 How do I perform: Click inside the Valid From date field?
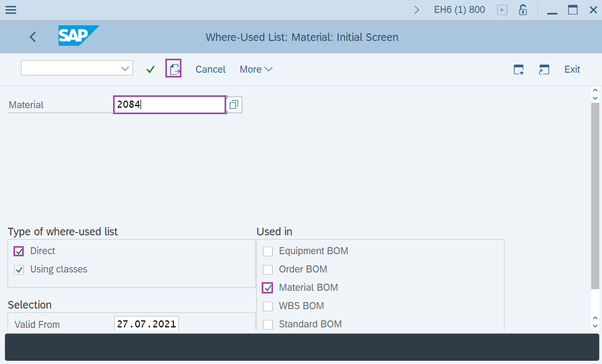tap(146, 324)
